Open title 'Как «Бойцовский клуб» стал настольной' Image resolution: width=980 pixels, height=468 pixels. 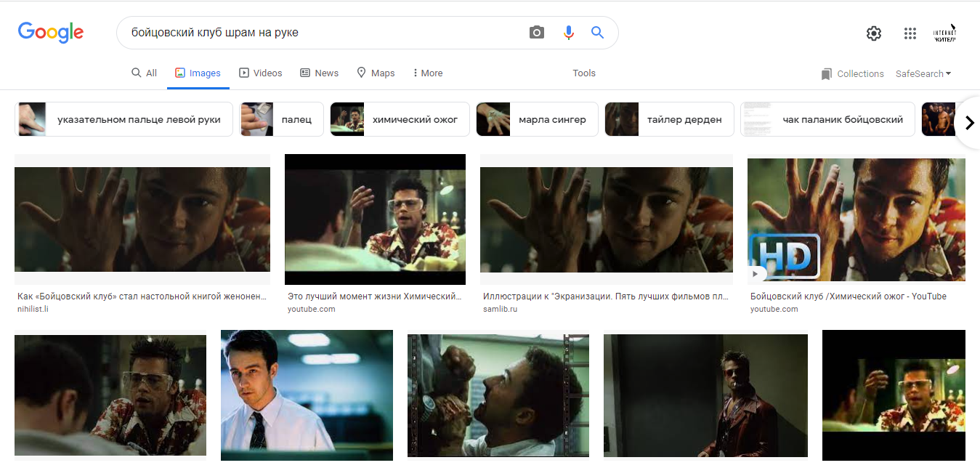(142, 296)
